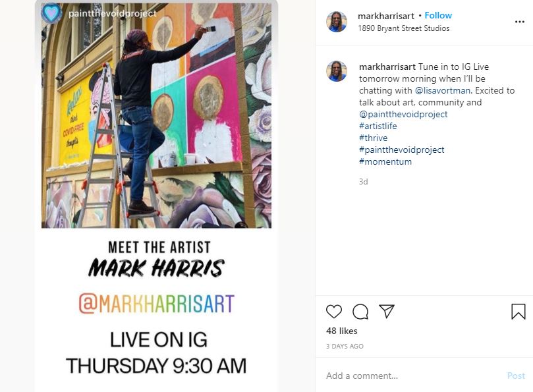The height and width of the screenshot is (392, 533).
Task: Open the 3 DAYS AGO timestamp link
Action: pos(345,346)
